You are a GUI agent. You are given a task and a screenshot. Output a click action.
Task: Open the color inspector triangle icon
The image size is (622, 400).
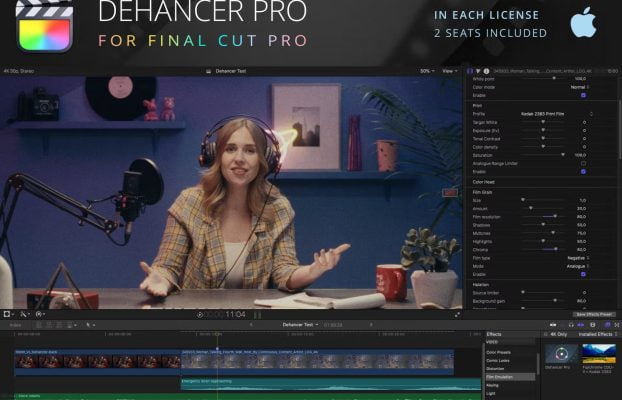tap(478, 71)
